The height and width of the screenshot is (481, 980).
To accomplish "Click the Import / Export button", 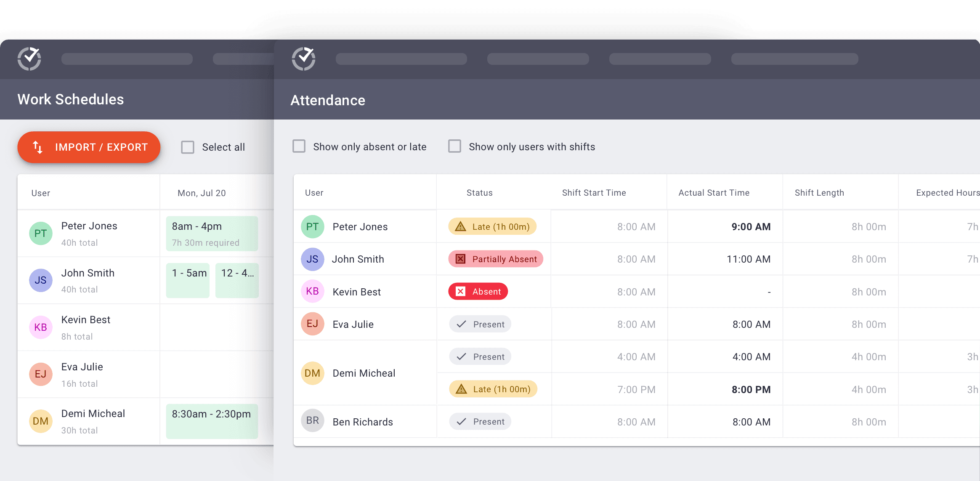I will pyautogui.click(x=89, y=147).
